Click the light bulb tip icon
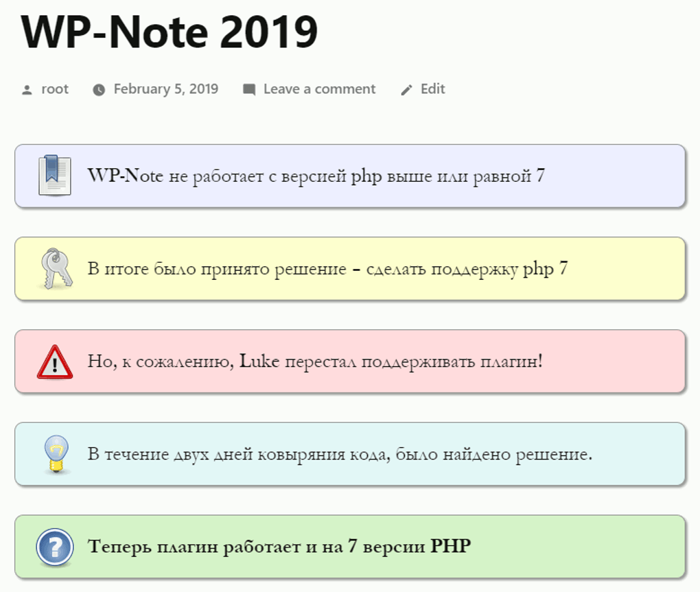 click(x=56, y=453)
